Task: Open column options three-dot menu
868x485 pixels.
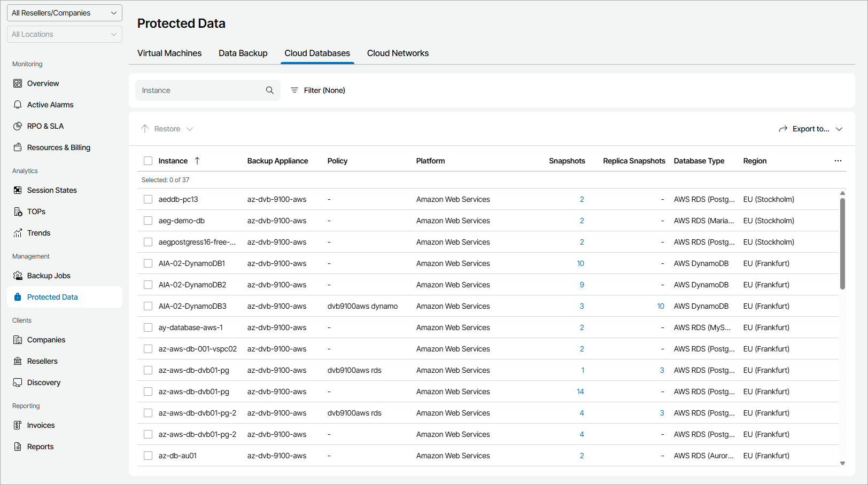Action: point(838,161)
